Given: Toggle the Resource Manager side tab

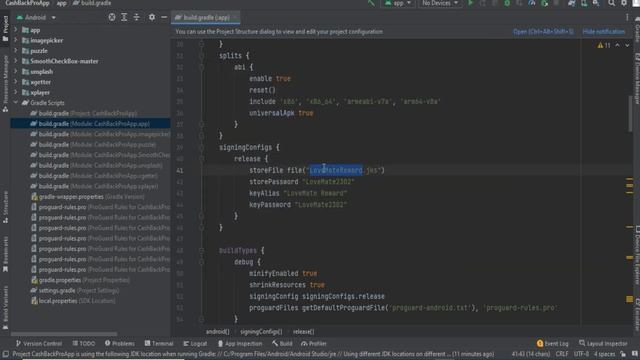Looking at the screenshot, I should point(5,84).
